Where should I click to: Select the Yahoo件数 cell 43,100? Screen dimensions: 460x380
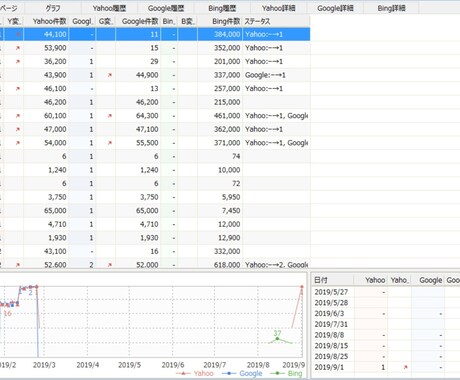pos(46,251)
